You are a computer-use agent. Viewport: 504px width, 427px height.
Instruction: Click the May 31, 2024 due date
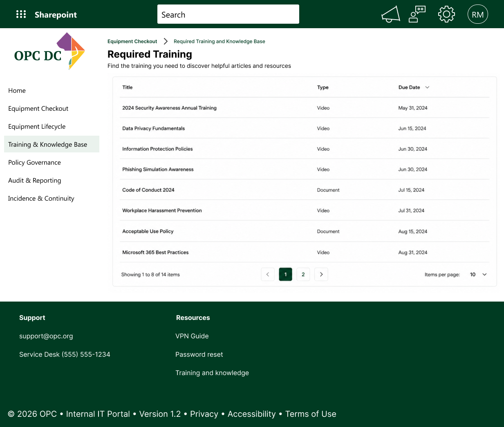click(x=413, y=108)
